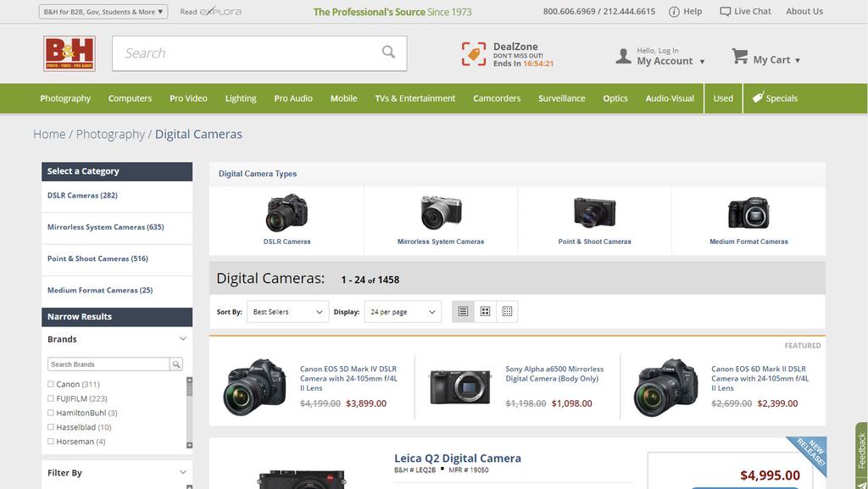The width and height of the screenshot is (868, 489).
Task: Check the Hasselblad brand checkbox
Action: click(x=51, y=427)
